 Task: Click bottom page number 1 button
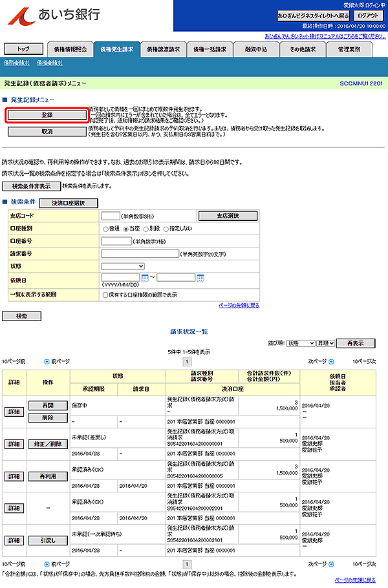tap(187, 564)
